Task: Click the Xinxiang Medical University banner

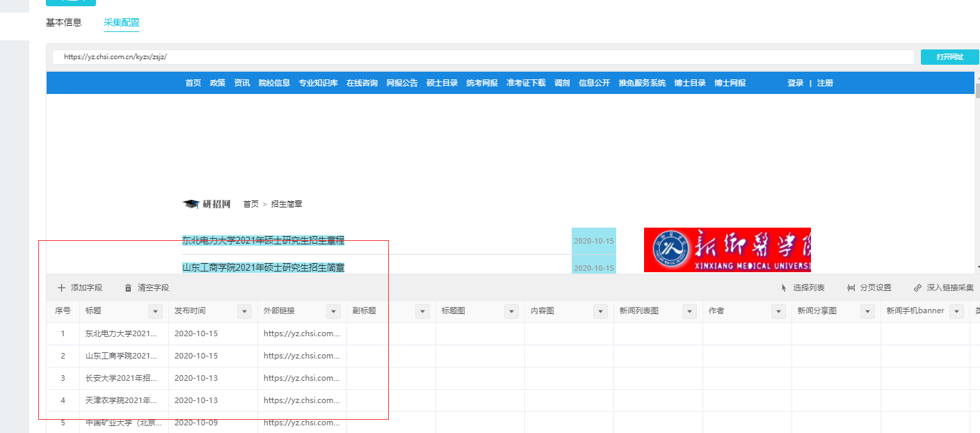Action: (x=728, y=250)
